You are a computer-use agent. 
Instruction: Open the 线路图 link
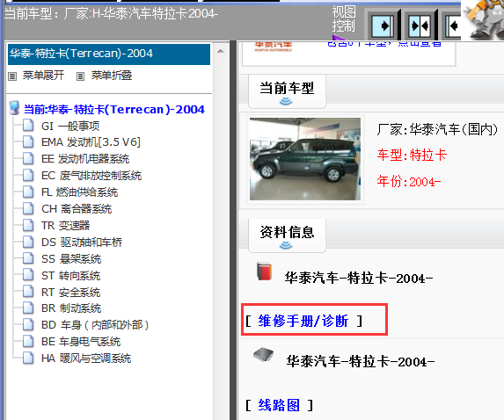[x=279, y=405]
